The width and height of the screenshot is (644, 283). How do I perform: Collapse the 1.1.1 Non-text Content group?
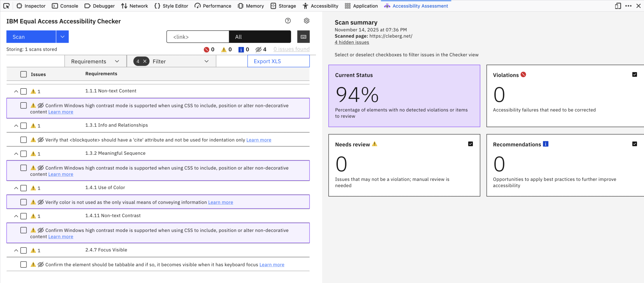pos(16,91)
